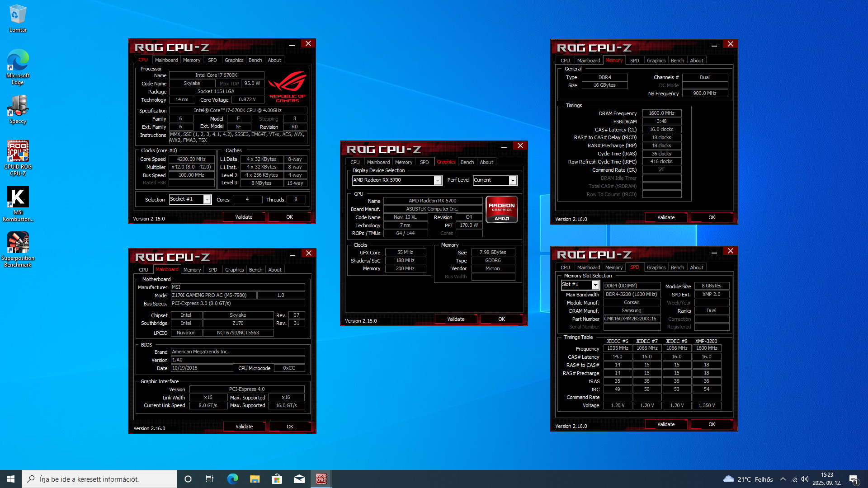This screenshot has width=868, height=488.
Task: Open the Mail app from the taskbar
Action: [299, 479]
